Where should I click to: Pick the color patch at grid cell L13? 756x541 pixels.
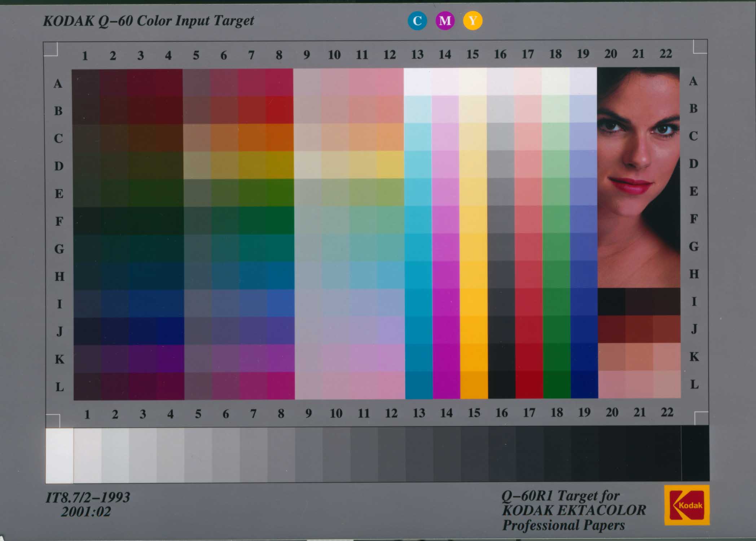[419, 385]
